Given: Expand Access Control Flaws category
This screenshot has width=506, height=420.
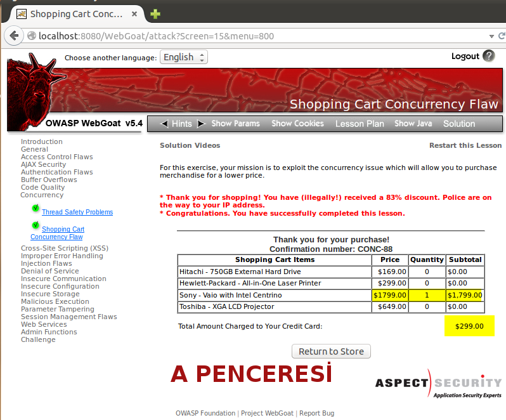Looking at the screenshot, I should click(57, 157).
